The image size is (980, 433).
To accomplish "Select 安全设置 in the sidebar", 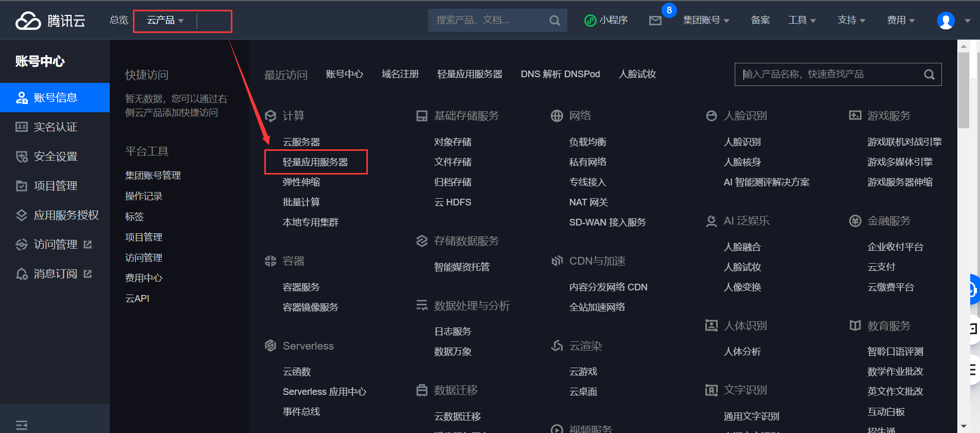I will [55, 157].
